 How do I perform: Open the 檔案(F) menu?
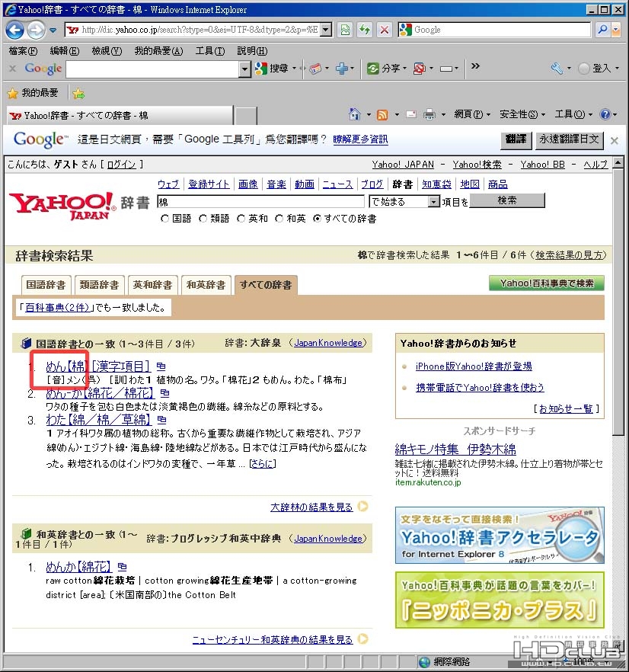[23, 51]
